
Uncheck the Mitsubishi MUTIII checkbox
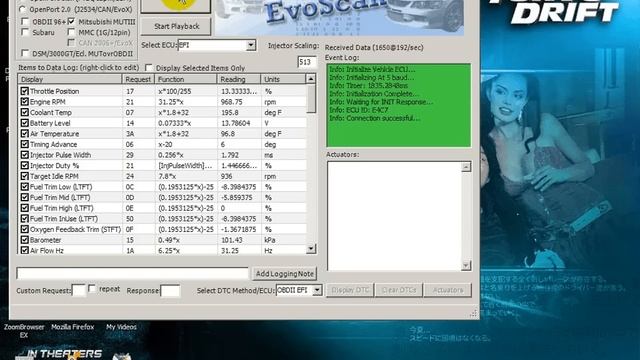point(71,21)
